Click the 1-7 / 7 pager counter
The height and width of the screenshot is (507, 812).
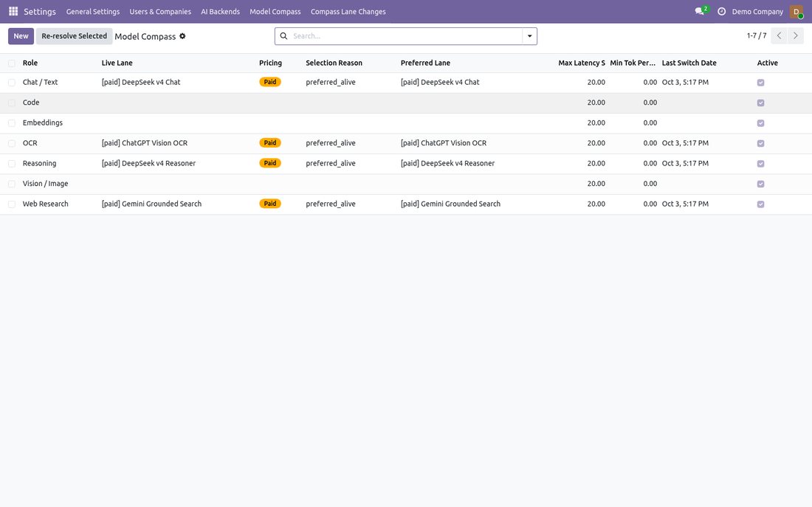coord(757,35)
